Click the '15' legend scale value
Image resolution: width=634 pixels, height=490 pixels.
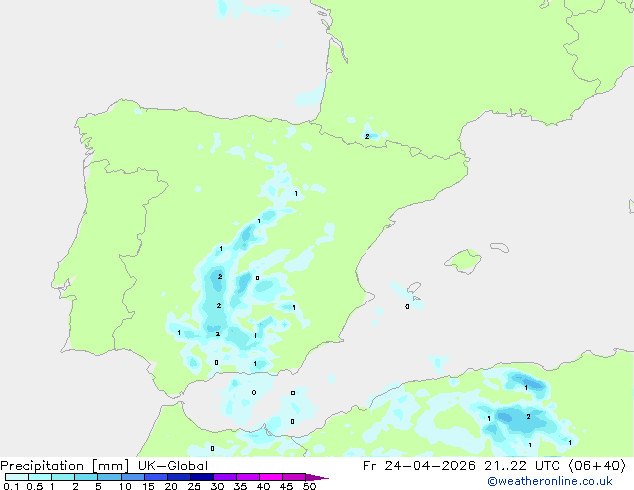[148, 486]
